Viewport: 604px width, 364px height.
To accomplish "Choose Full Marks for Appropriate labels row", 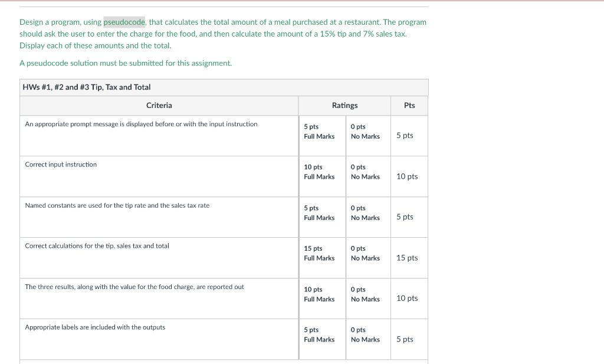I will [x=319, y=335].
